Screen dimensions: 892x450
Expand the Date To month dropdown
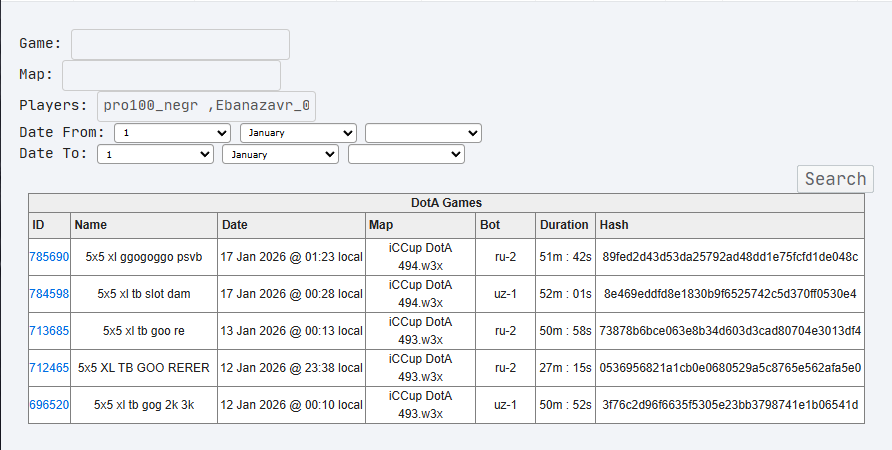click(281, 155)
